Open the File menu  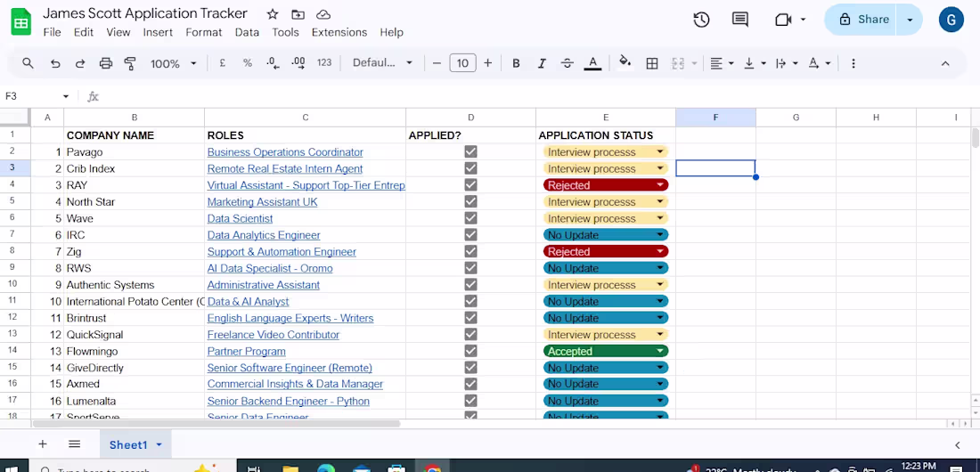tap(52, 33)
